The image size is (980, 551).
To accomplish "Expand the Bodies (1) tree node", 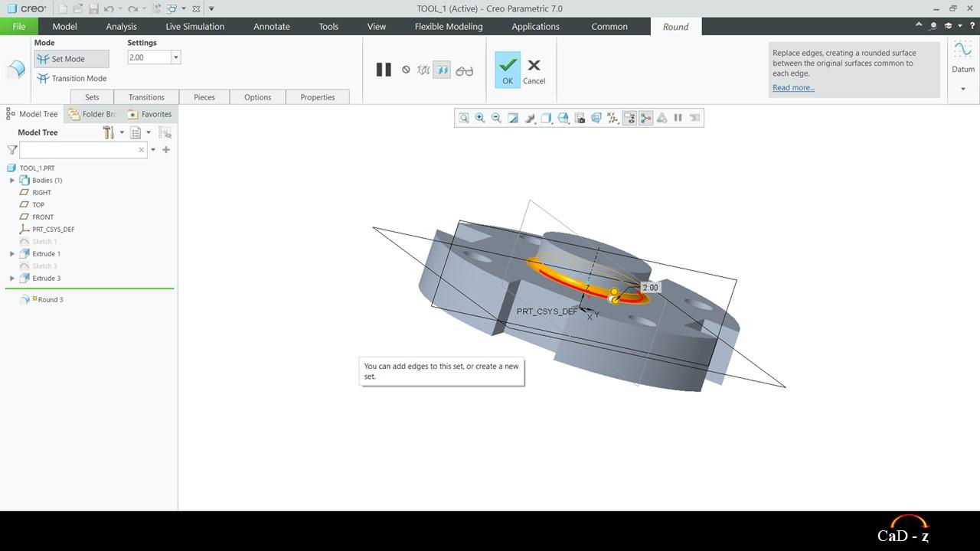I will (12, 181).
